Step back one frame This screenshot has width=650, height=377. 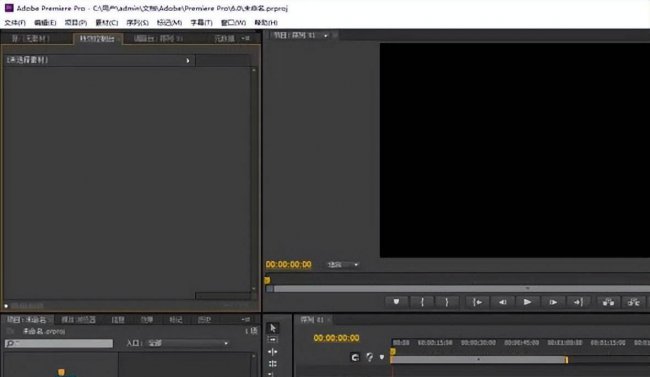(x=502, y=302)
